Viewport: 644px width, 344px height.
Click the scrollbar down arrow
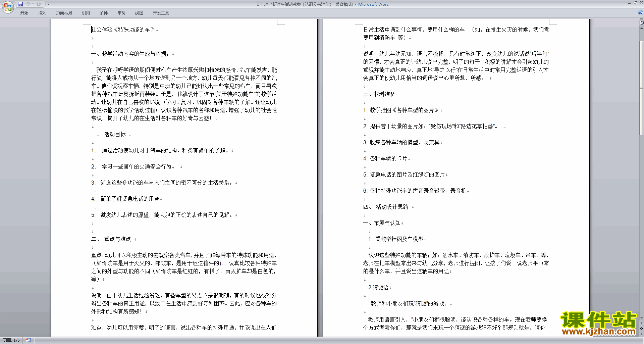(641, 318)
